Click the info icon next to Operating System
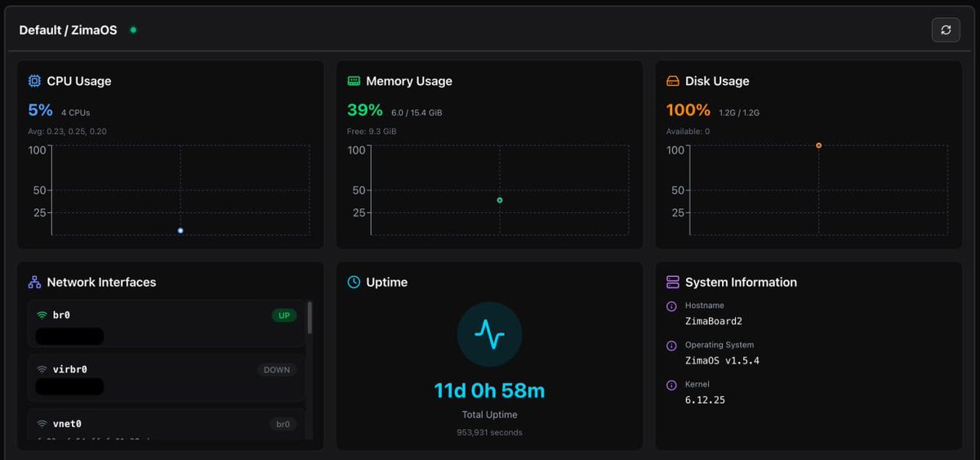The width and height of the screenshot is (980, 460). (671, 346)
